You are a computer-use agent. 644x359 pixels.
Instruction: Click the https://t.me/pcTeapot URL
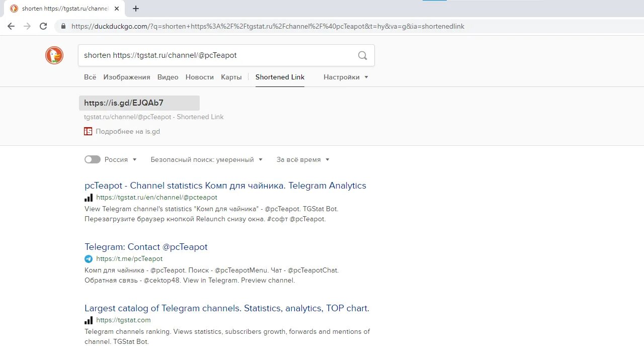pyautogui.click(x=129, y=259)
